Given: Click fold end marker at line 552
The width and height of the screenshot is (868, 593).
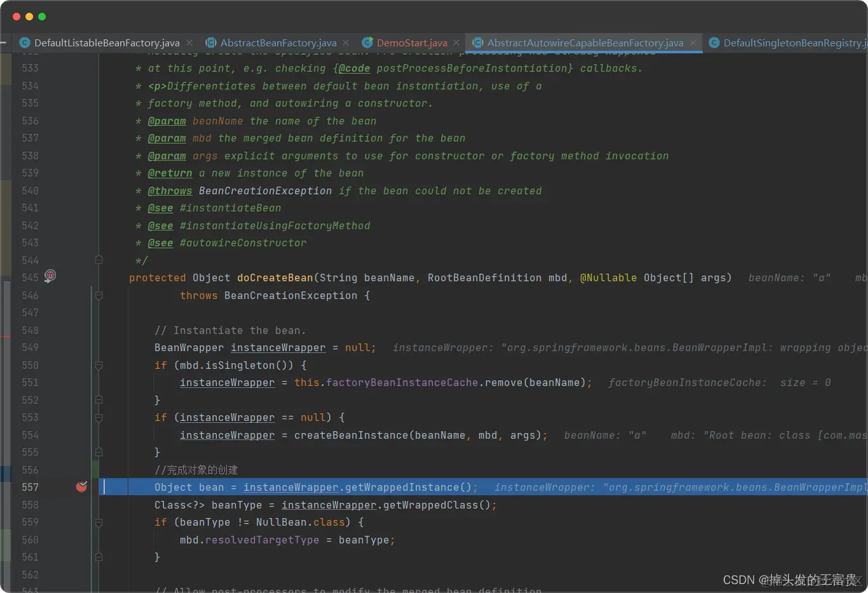Looking at the screenshot, I should point(98,400).
